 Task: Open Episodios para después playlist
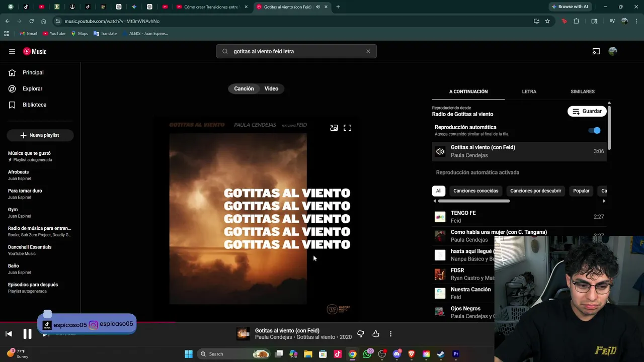(x=40, y=288)
